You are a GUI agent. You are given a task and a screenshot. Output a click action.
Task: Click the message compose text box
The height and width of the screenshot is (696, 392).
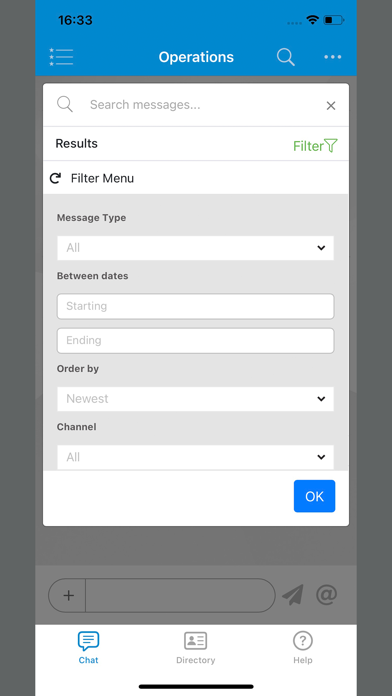180,595
